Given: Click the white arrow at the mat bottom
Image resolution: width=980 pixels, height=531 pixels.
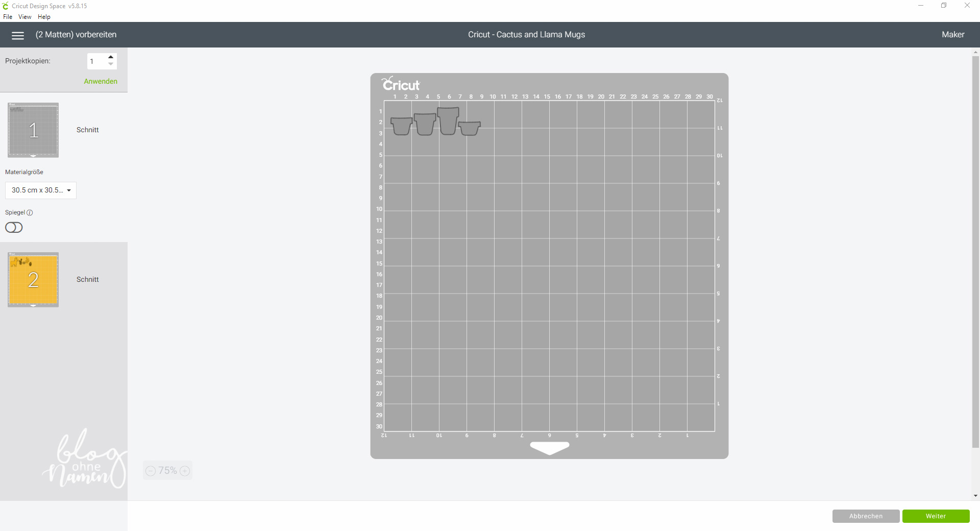Looking at the screenshot, I should [x=549, y=448].
